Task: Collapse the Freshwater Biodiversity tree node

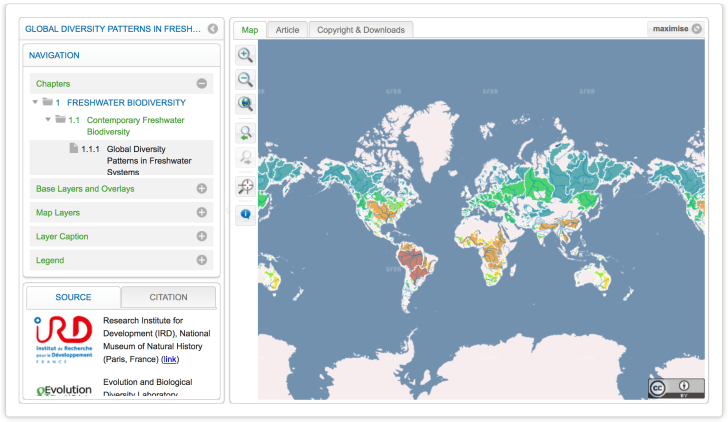Action: [x=35, y=102]
